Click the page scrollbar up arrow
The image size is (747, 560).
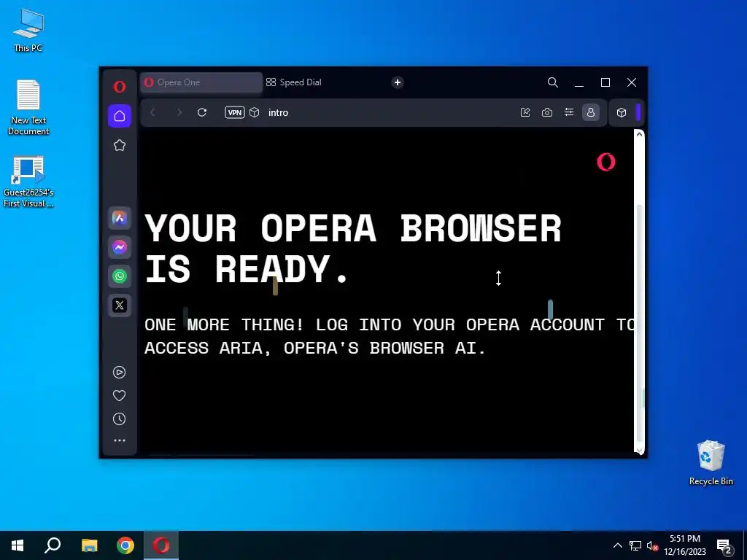point(639,134)
